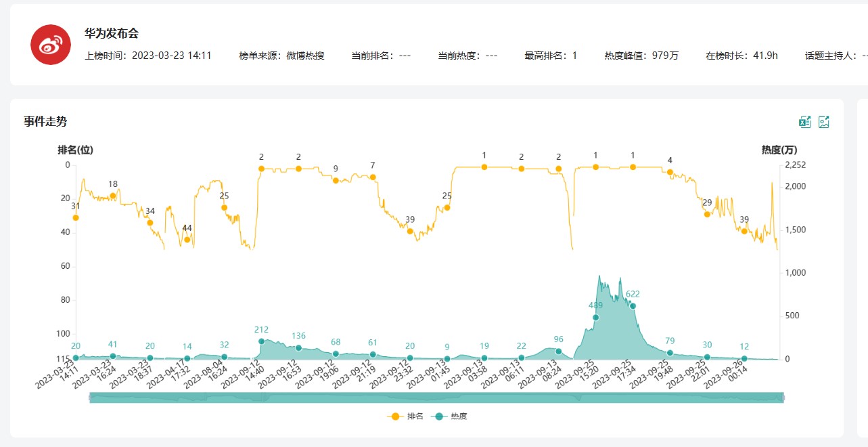Click the rank 18 data point
Screen dimensions: 868x447
click(x=113, y=196)
